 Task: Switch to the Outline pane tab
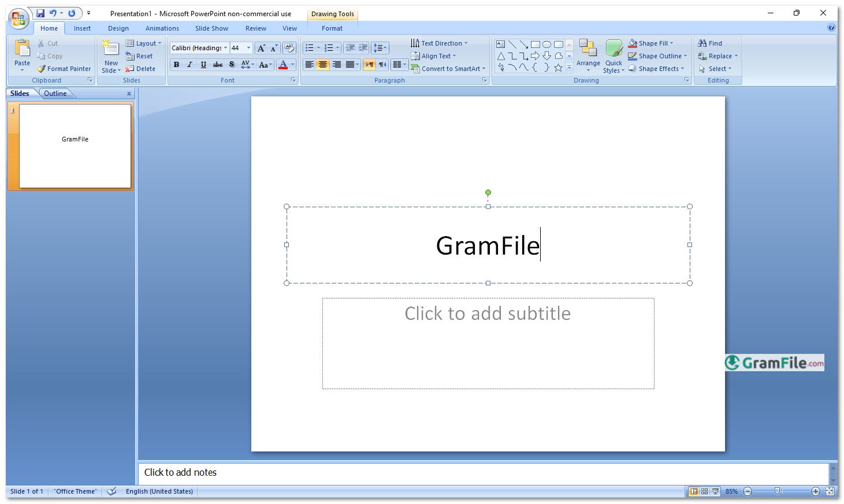(x=55, y=94)
